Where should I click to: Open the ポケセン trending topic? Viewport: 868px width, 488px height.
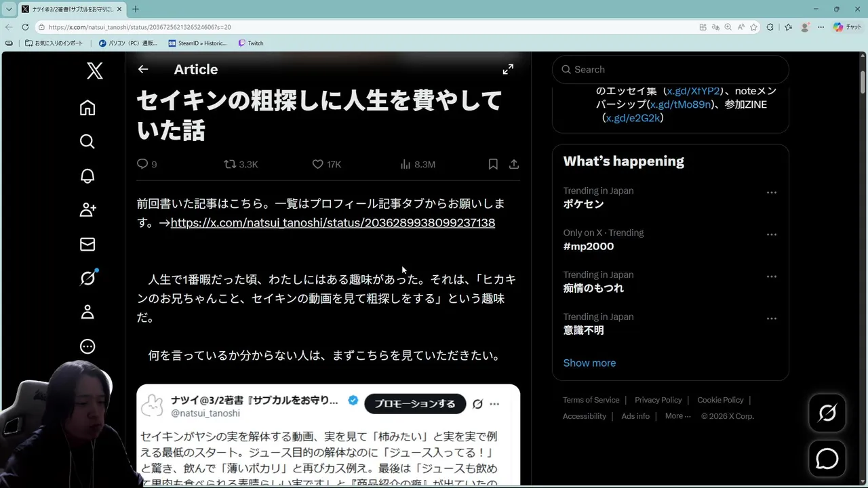click(x=583, y=204)
